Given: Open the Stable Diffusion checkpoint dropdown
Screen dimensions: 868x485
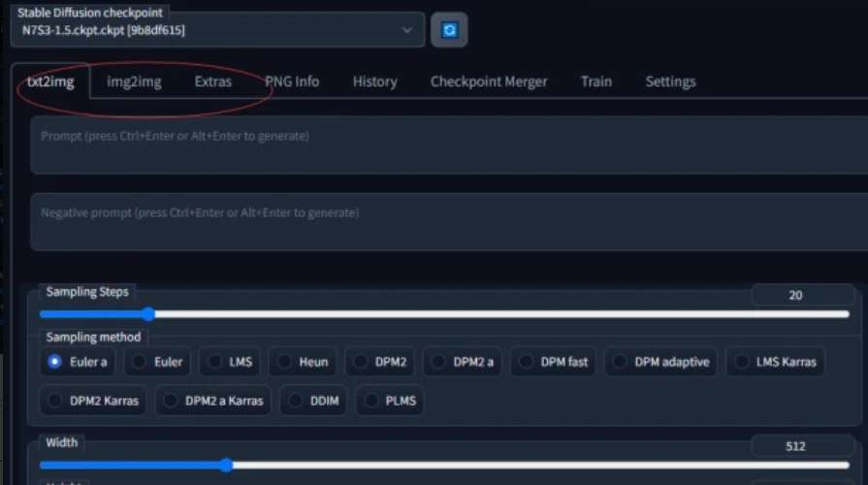Looking at the screenshot, I should pos(218,30).
